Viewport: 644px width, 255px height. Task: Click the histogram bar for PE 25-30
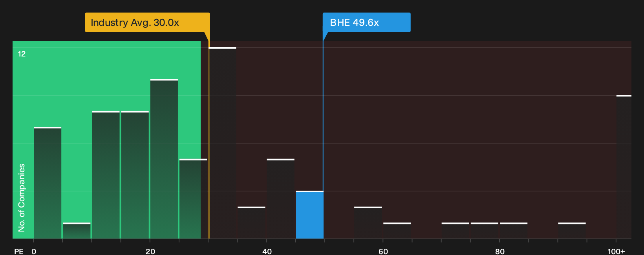coord(193,199)
